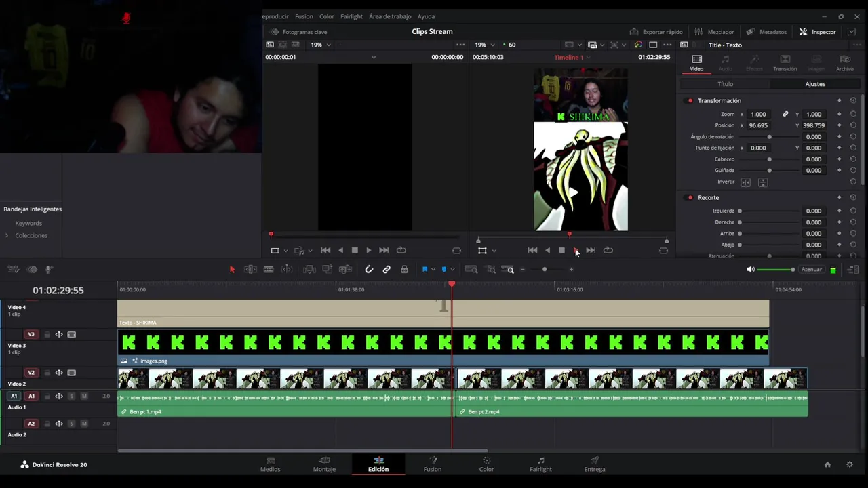This screenshot has width=868, height=488.
Task: Open source viewer zoom 19% dropdown
Action: pyautogui.click(x=321, y=45)
